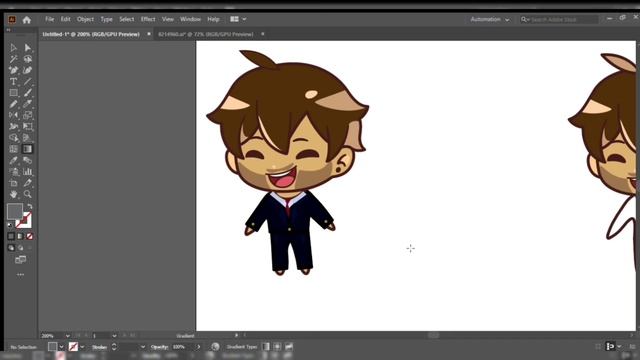
Task: Set fill mode to Gradient
Action: [x=20, y=236]
